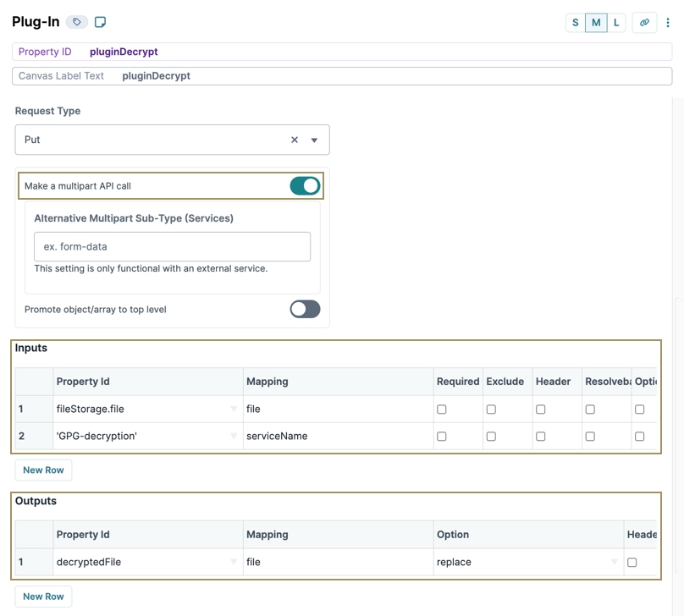This screenshot has width=684, height=616.
Task: Select the L size option
Action: [x=617, y=22]
